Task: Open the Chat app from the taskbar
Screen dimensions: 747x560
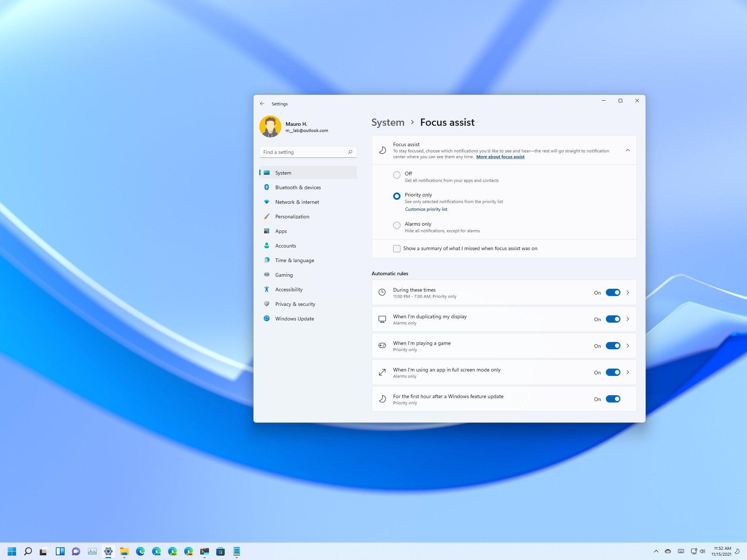Action: pos(76,552)
